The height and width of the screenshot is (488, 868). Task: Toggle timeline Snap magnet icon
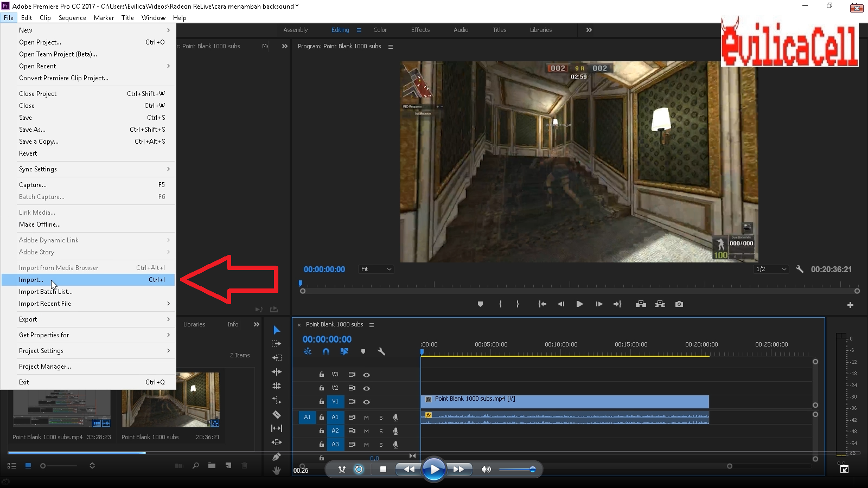(x=325, y=351)
